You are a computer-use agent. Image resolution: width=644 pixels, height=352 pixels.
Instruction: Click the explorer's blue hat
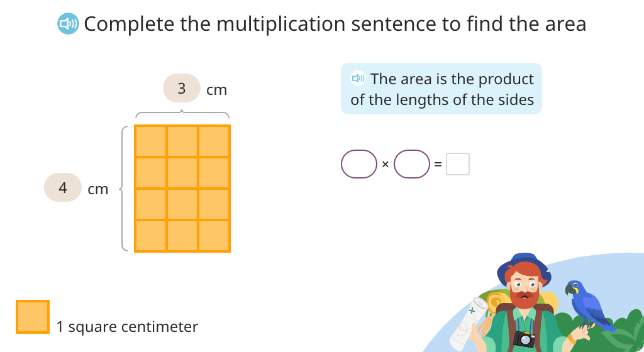point(524,268)
